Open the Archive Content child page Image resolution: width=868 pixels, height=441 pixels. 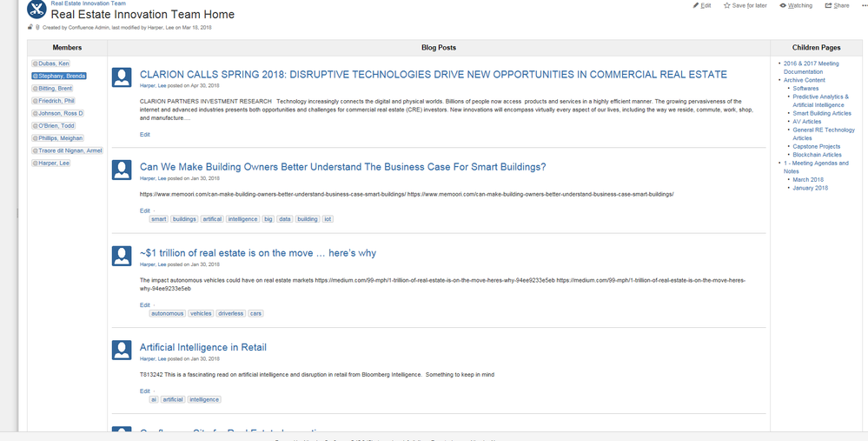pyautogui.click(x=805, y=80)
